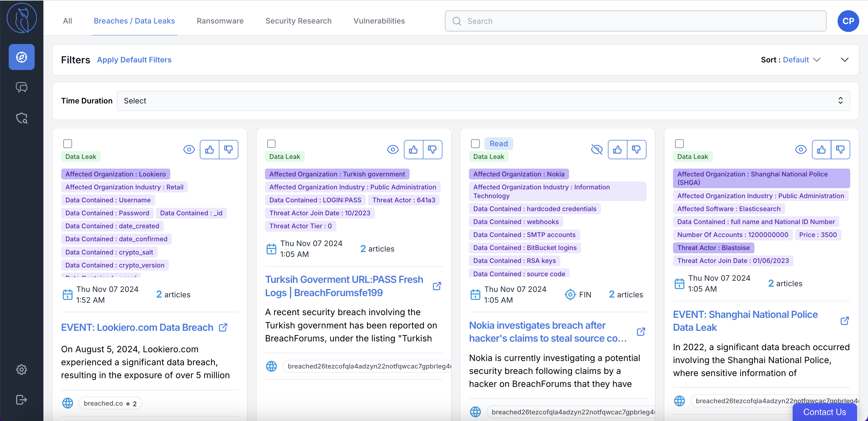Image resolution: width=868 pixels, height=421 pixels.
Task: Click the CP profile avatar
Action: click(848, 21)
